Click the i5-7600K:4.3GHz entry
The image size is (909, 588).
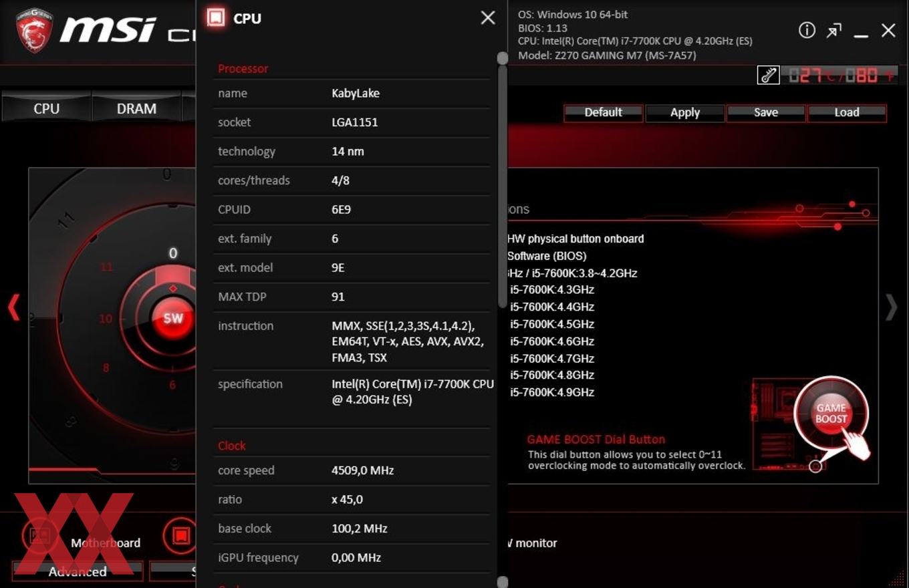(552, 290)
